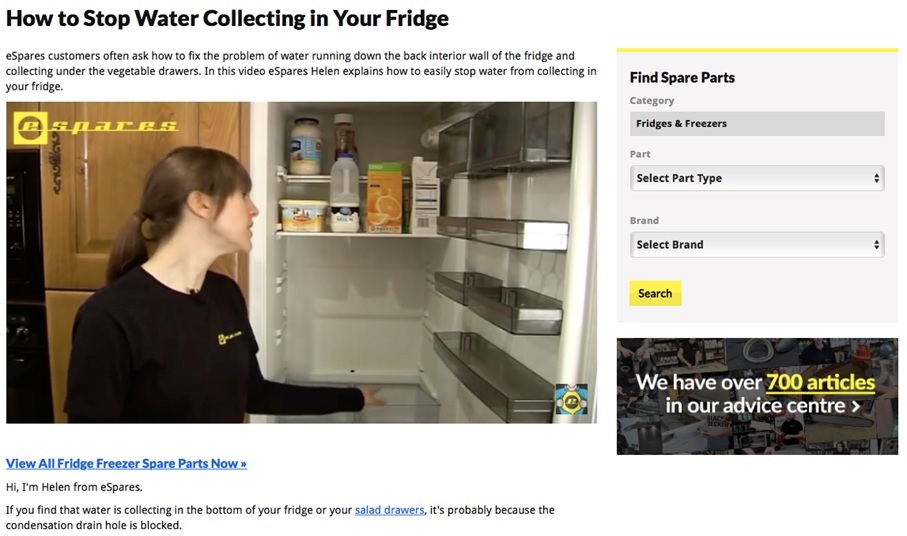
Task: Click the Category label
Action: [652, 101]
